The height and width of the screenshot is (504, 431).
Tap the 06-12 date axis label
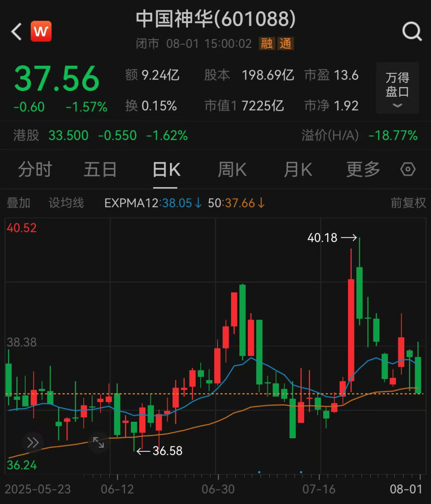[117, 489]
